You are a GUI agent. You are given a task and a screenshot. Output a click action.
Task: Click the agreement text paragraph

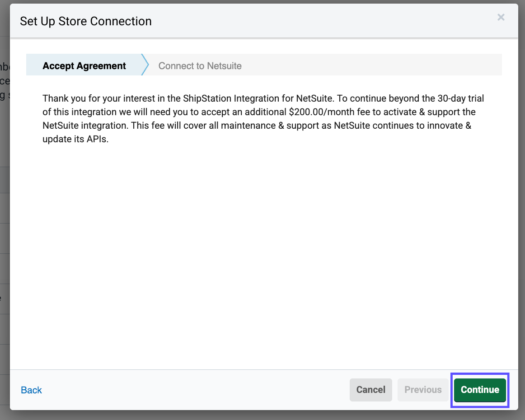click(x=263, y=118)
